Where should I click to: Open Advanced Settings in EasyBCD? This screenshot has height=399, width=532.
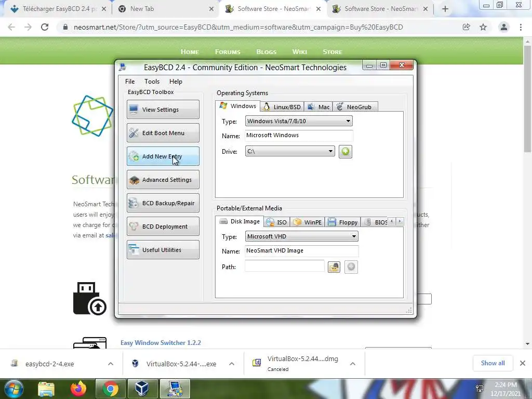tap(163, 179)
